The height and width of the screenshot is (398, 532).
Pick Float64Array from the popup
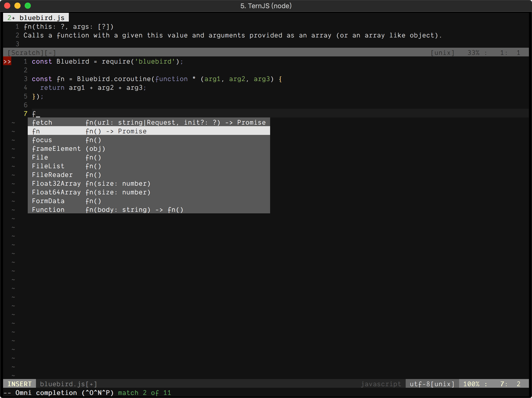[x=56, y=192]
